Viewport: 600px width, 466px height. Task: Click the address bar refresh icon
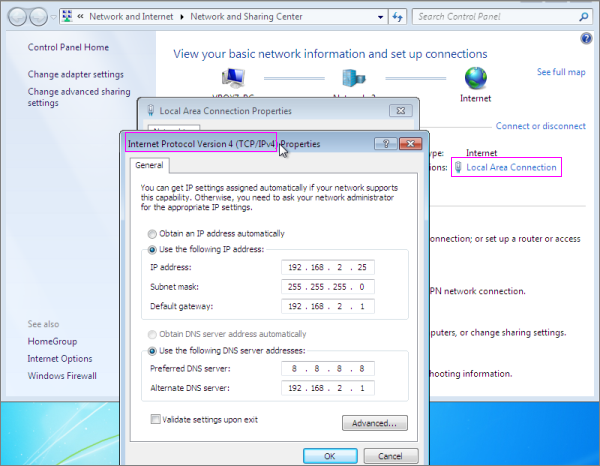click(x=397, y=17)
